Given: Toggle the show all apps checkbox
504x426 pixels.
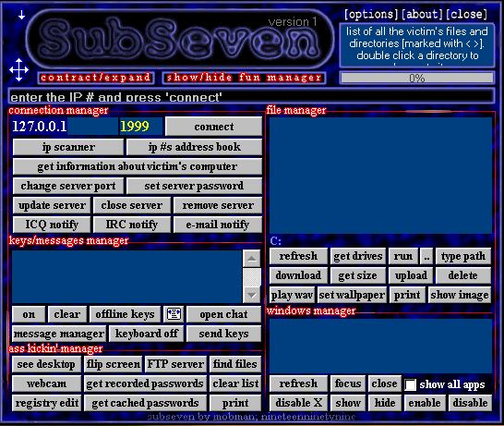Looking at the screenshot, I should (x=411, y=384).
